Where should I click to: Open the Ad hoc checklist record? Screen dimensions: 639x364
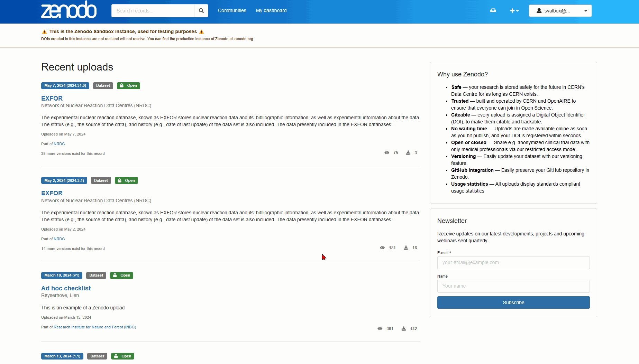pyautogui.click(x=66, y=288)
